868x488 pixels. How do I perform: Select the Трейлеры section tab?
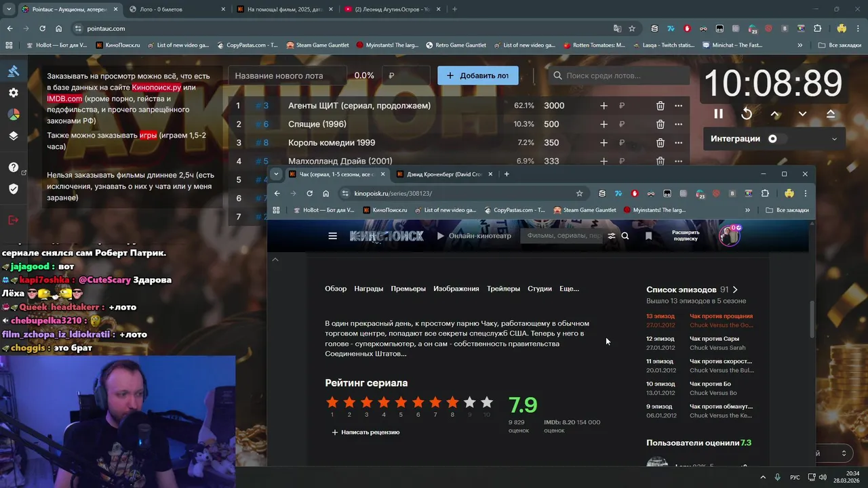click(503, 289)
